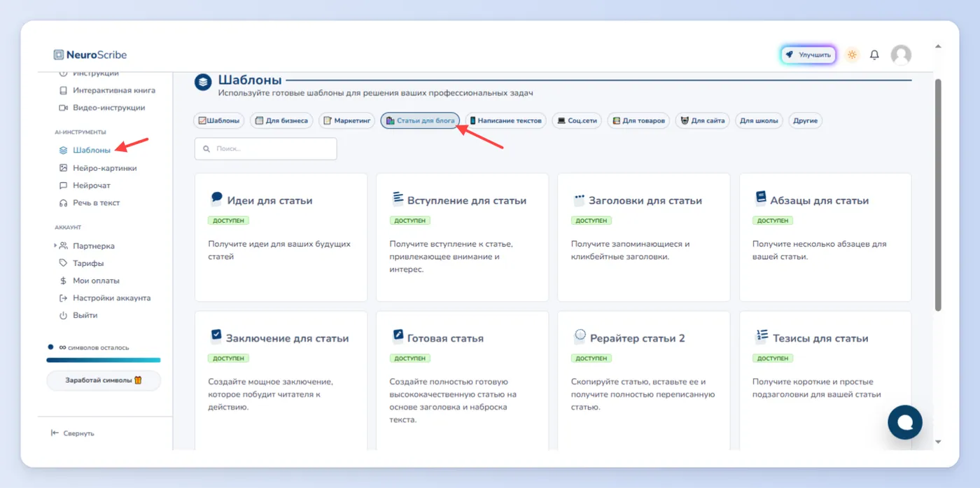This screenshot has width=980, height=488.
Task: Switch to the Для бизнеса tab
Action: coord(281,121)
